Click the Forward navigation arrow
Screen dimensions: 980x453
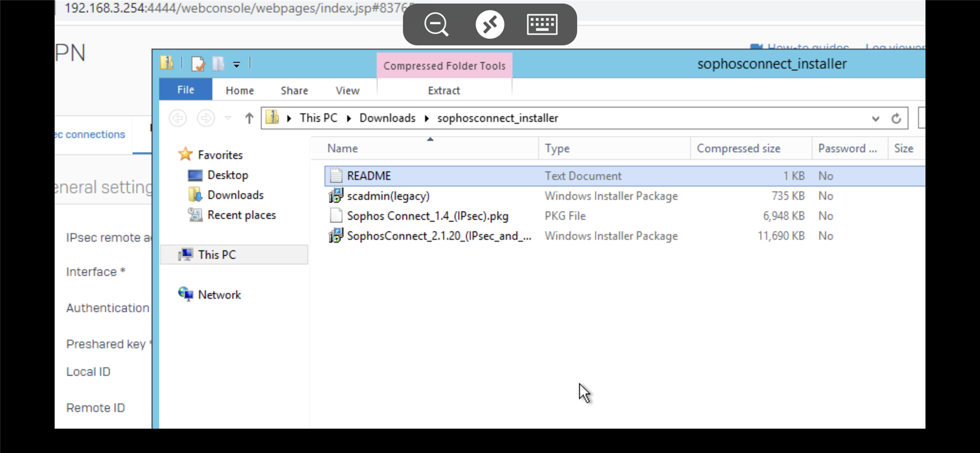tap(206, 118)
